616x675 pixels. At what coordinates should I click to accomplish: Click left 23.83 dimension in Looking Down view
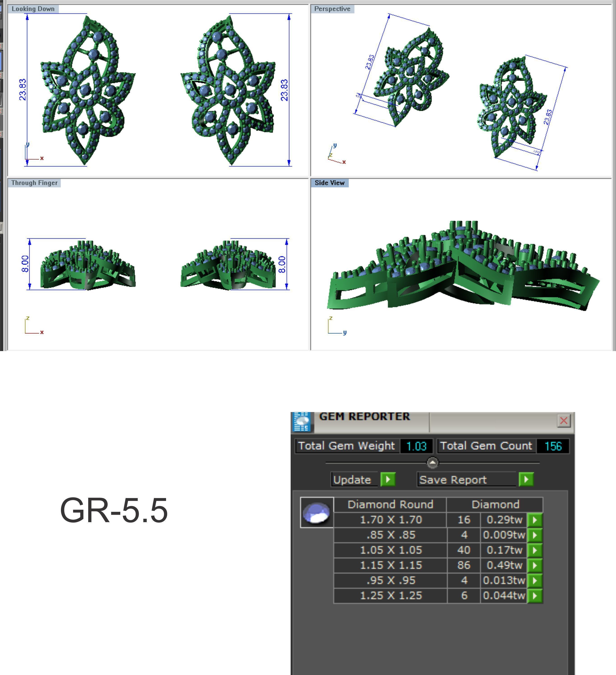coord(22,90)
